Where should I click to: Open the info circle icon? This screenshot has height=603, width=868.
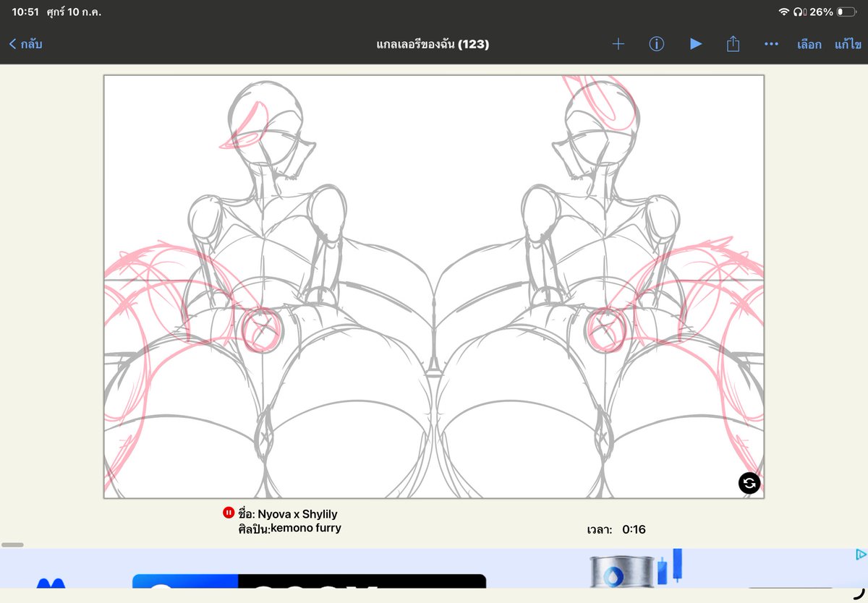click(x=657, y=44)
